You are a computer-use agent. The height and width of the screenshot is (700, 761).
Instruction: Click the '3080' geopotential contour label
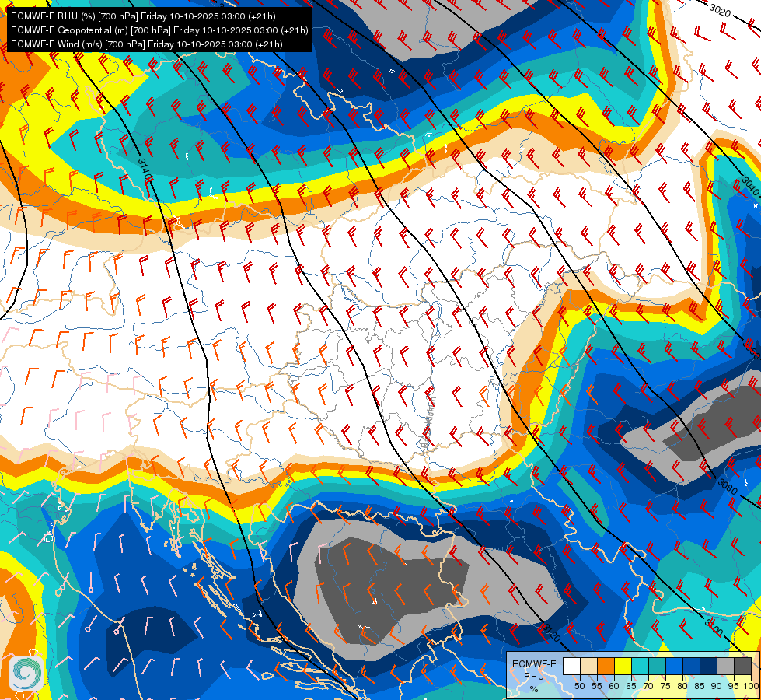pyautogui.click(x=727, y=486)
